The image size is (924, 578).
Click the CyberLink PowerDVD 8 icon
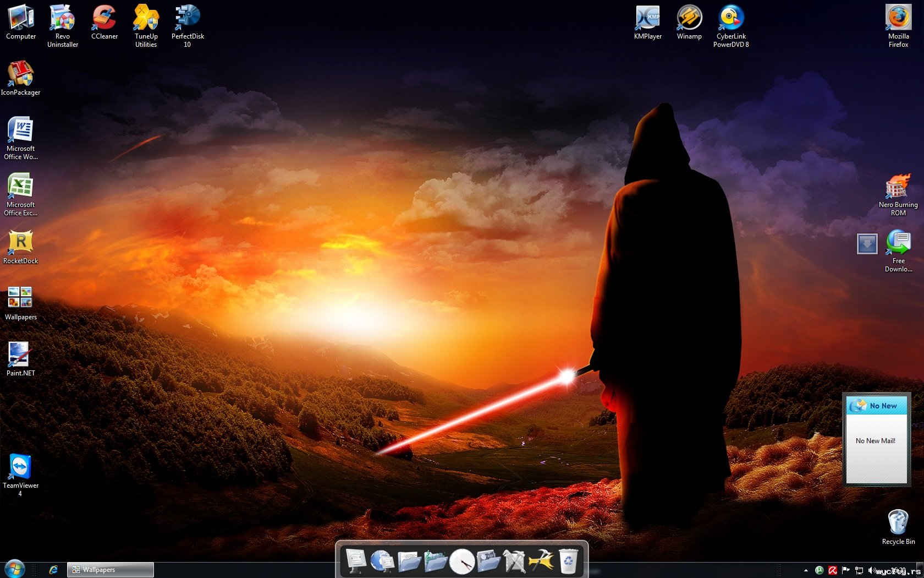(731, 25)
